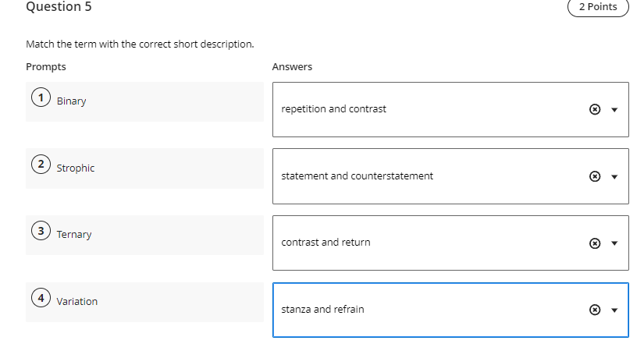
Task: Clear the 'repetition and contrast' answer selection
Action: click(x=595, y=110)
